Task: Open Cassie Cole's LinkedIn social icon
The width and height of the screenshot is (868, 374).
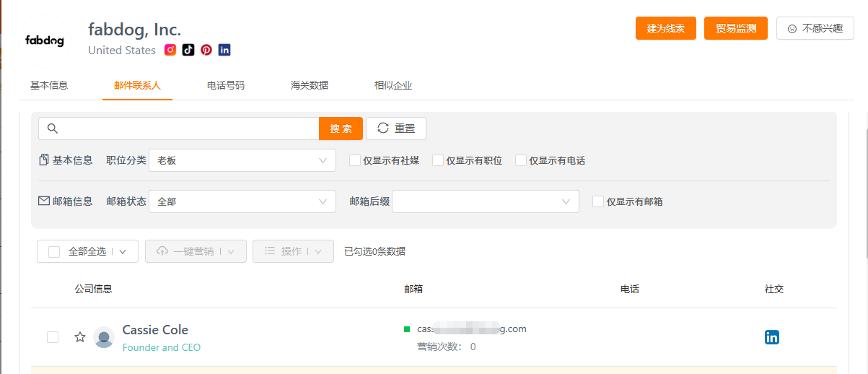Action: pyautogui.click(x=772, y=337)
